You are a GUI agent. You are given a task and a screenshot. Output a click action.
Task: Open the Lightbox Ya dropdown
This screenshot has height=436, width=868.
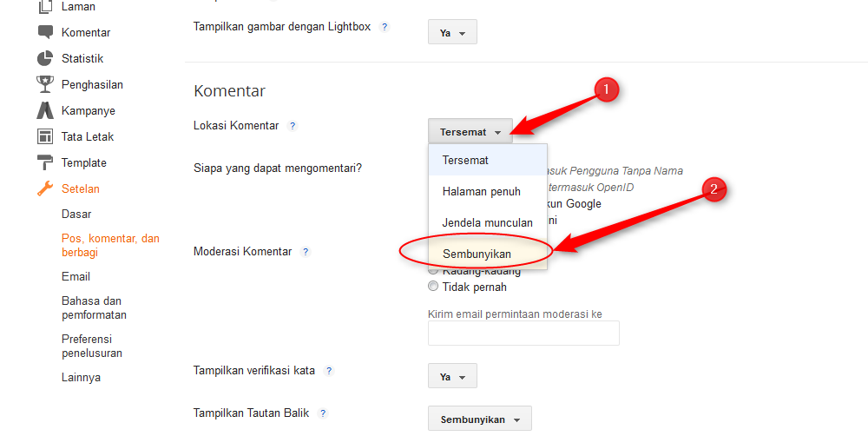click(452, 32)
